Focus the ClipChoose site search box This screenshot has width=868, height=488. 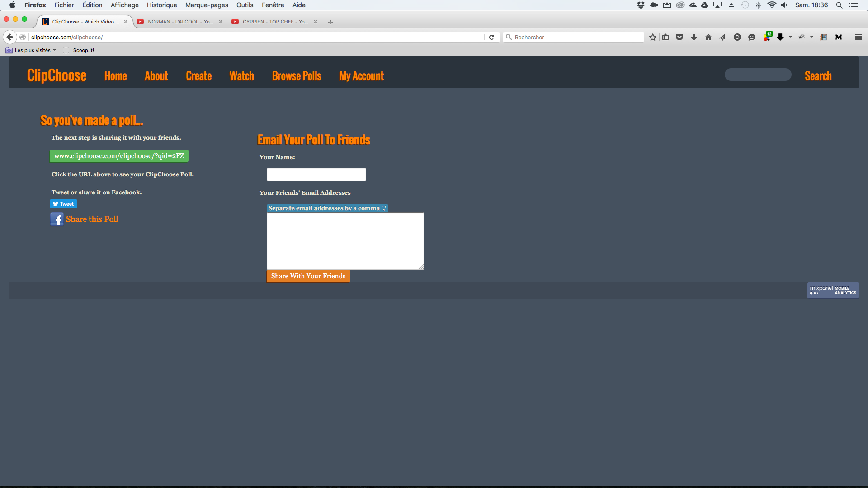(758, 75)
